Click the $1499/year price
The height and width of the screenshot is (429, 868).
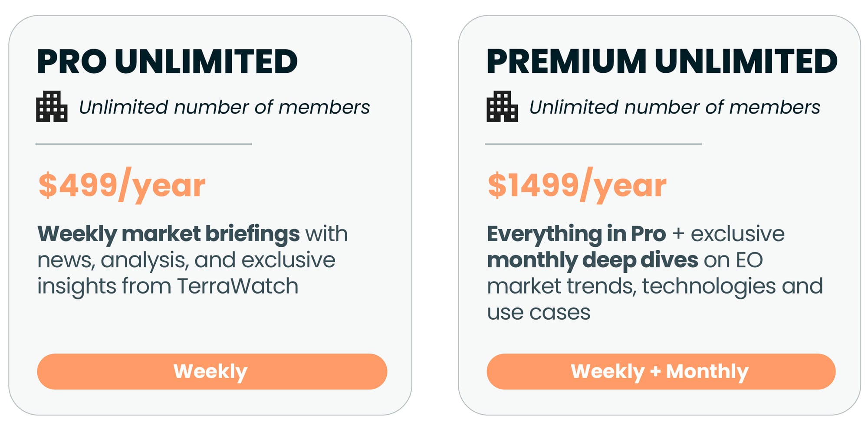[x=577, y=185]
